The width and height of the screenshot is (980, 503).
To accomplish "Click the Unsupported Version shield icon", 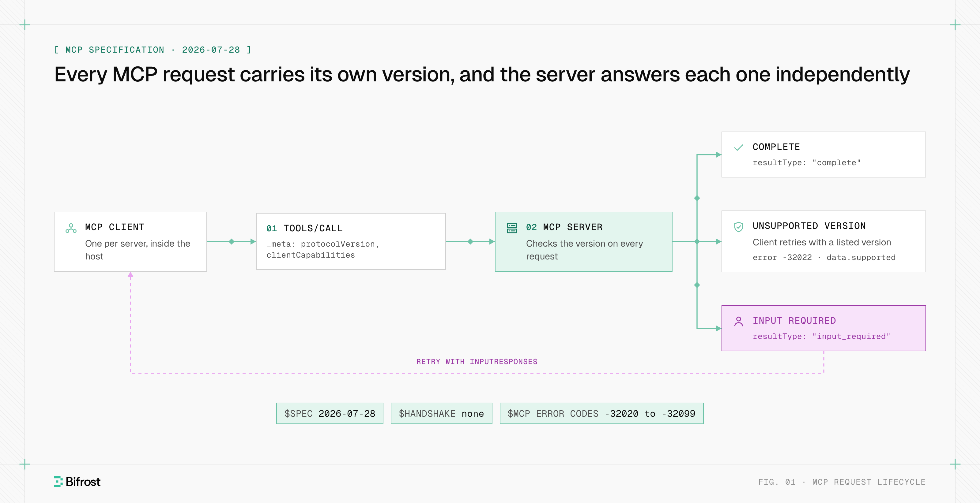I will pos(738,227).
